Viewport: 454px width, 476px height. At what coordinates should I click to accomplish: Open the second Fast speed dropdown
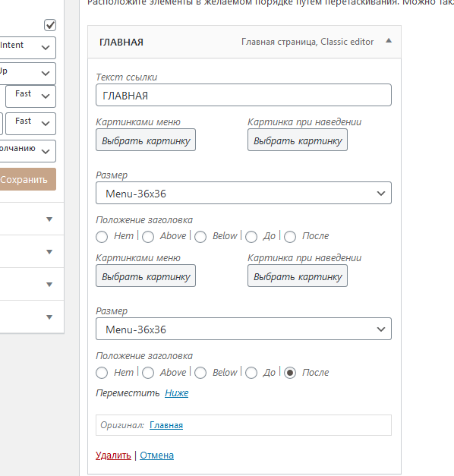click(30, 124)
